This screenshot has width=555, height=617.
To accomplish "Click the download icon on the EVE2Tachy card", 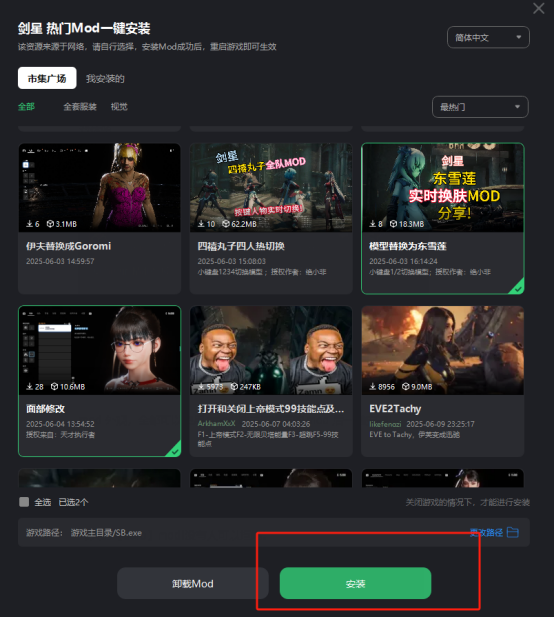I will (x=372, y=387).
